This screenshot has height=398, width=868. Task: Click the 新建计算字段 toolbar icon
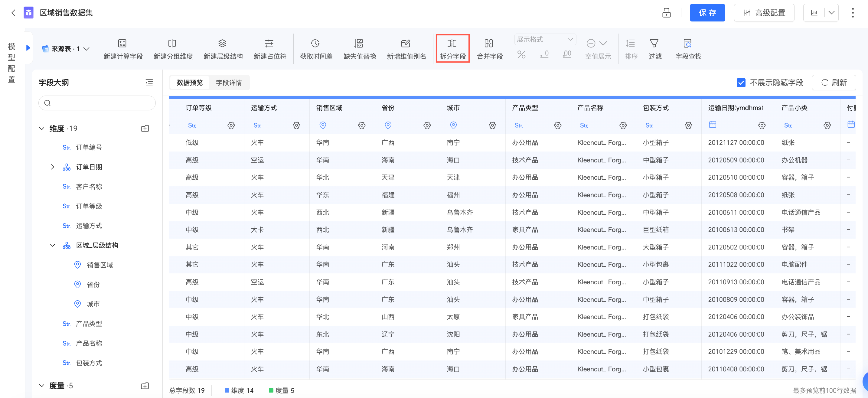coord(122,44)
